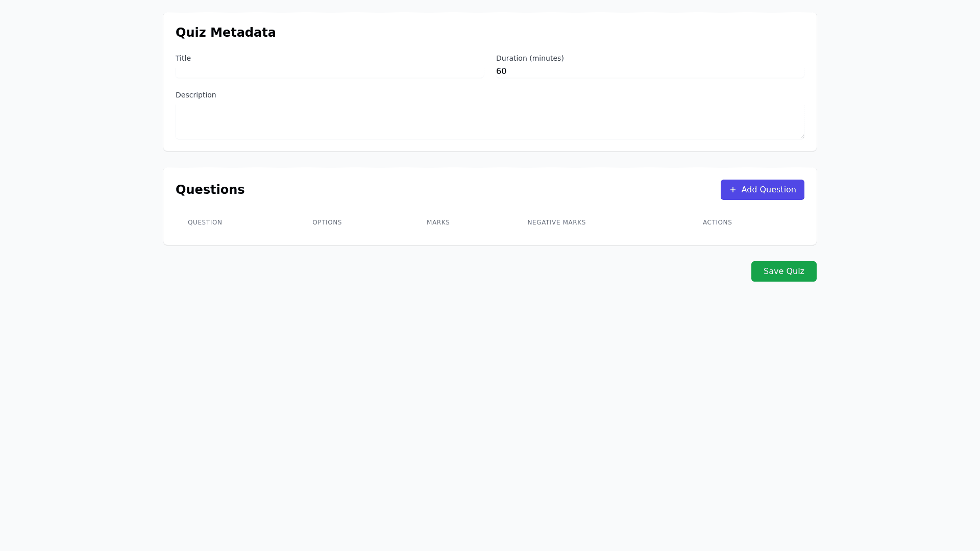This screenshot has height=551, width=980.
Task: Click the ACTIONS column header
Action: (717, 222)
